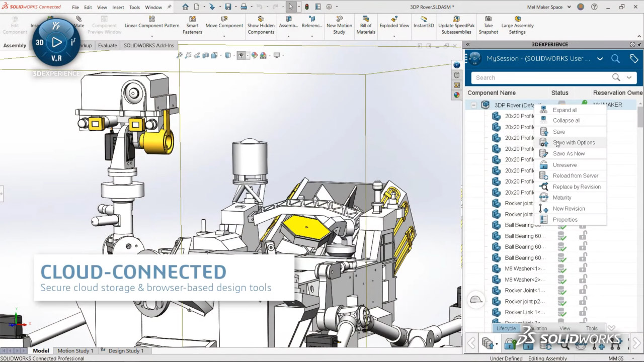Choose Save with Options from context menu
The height and width of the screenshot is (362, 644).
(574, 143)
